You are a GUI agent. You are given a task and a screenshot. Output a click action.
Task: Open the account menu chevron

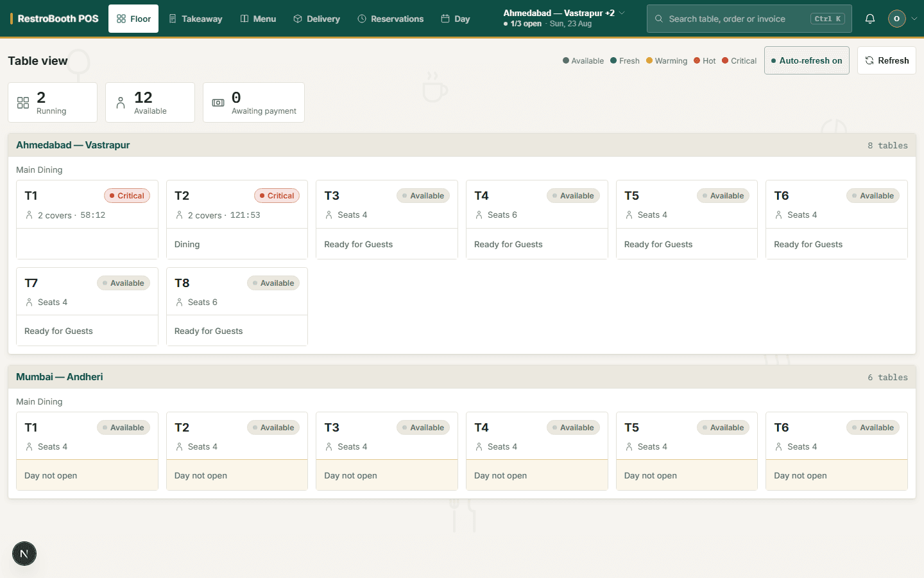tap(914, 19)
